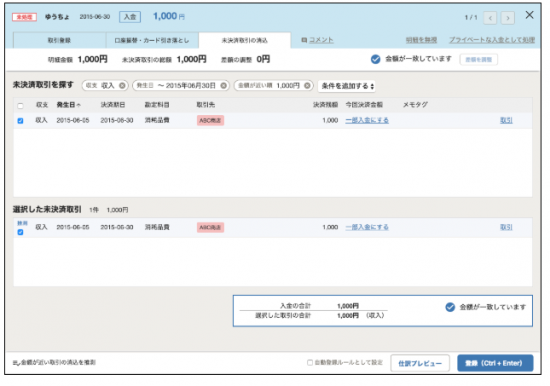Image resolution: width=550 pixels, height=386 pixels.
Task: Click the 決済期日 column header
Action: click(x=113, y=105)
